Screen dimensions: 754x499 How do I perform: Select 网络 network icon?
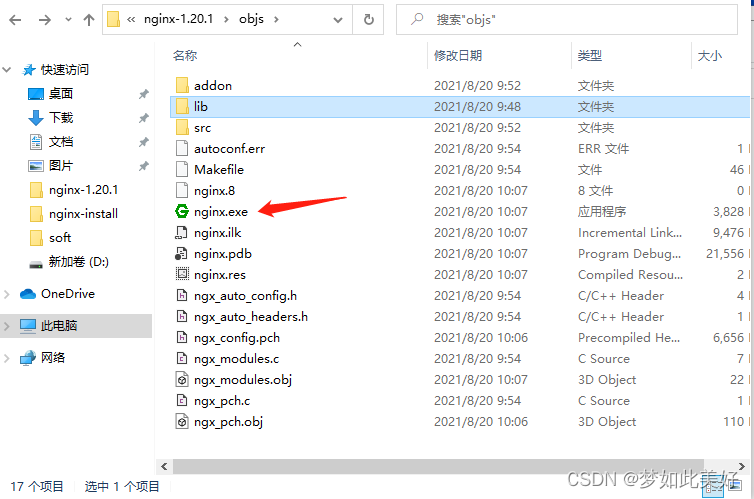pos(28,358)
